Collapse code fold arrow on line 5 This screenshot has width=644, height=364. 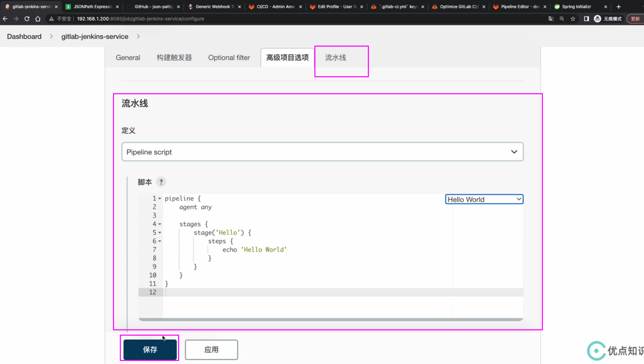click(x=160, y=233)
